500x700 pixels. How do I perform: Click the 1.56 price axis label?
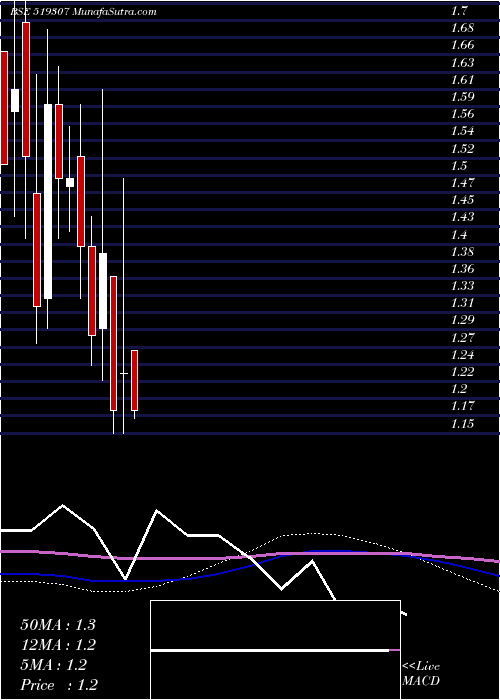462,114
